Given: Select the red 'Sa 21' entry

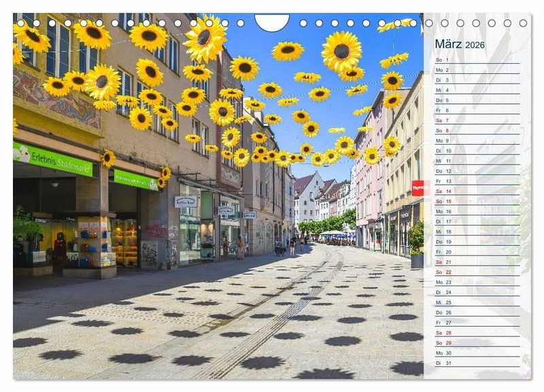Looking at the screenshot, I should [x=477, y=262].
